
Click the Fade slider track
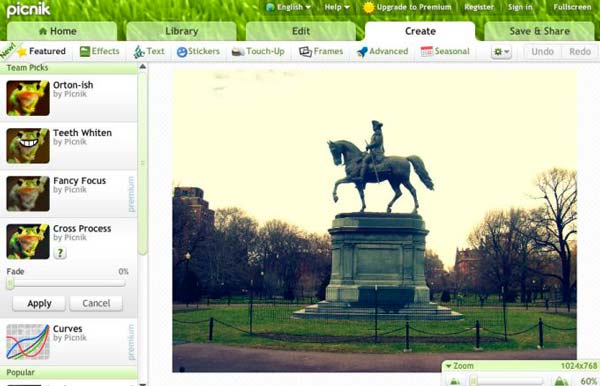[x=66, y=284]
